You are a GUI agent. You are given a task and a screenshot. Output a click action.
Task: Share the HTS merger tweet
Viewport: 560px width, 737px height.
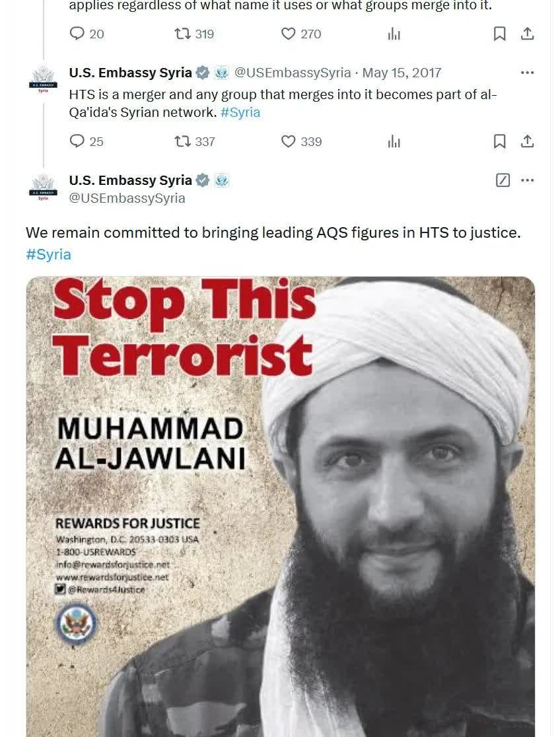[528, 141]
